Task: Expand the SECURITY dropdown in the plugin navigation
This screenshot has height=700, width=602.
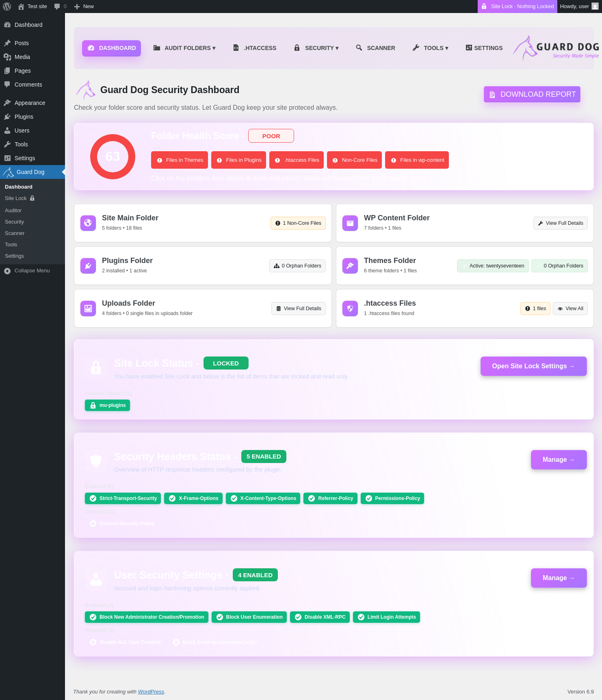Action: (x=316, y=48)
